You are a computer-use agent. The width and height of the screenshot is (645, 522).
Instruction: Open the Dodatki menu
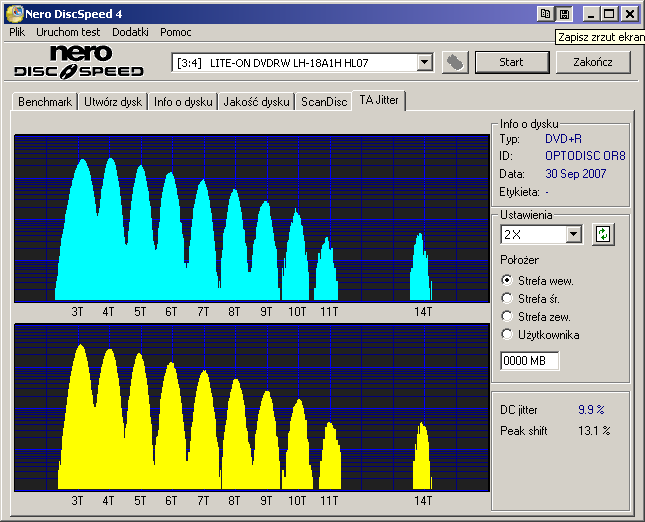pos(130,32)
